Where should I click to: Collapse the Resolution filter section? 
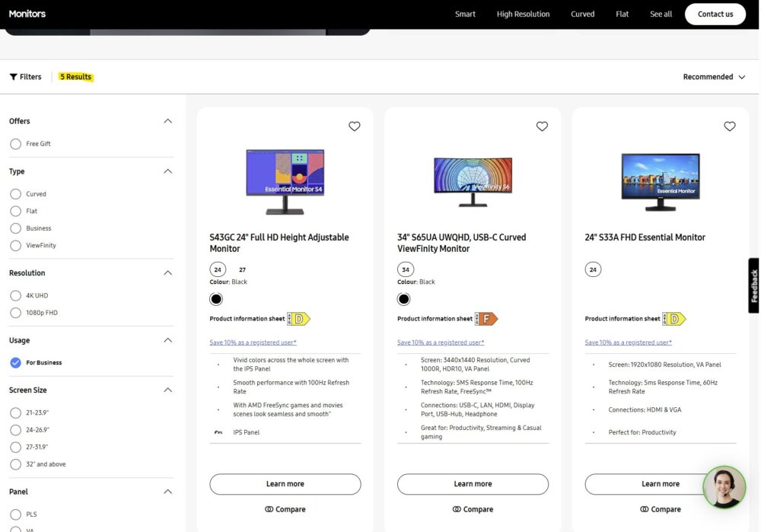coord(168,272)
